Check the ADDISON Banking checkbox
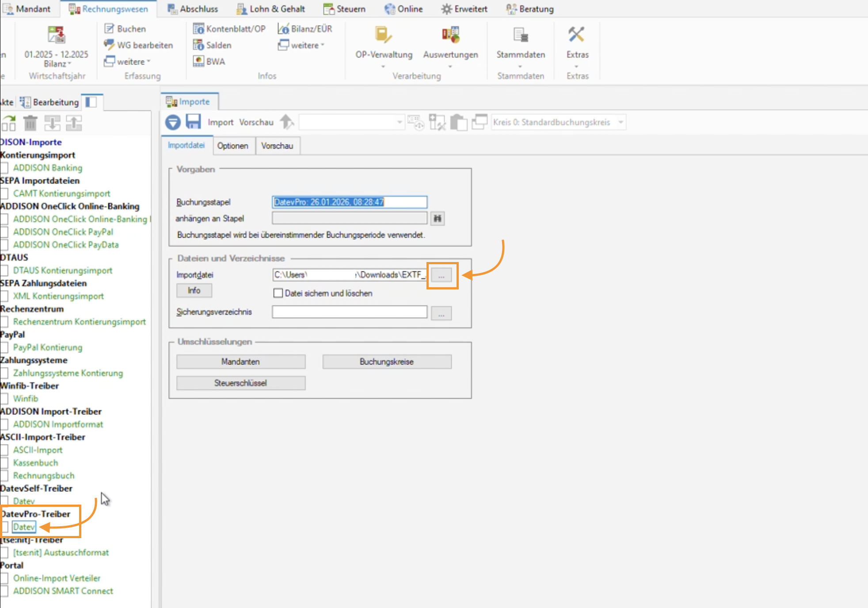Viewport: 868px width, 608px height. pyautogui.click(x=4, y=168)
